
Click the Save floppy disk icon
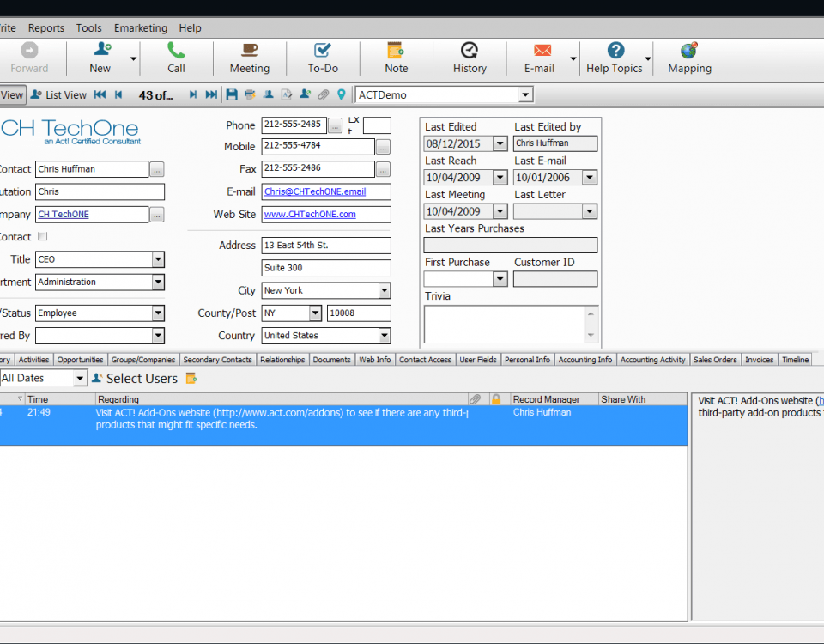point(232,94)
